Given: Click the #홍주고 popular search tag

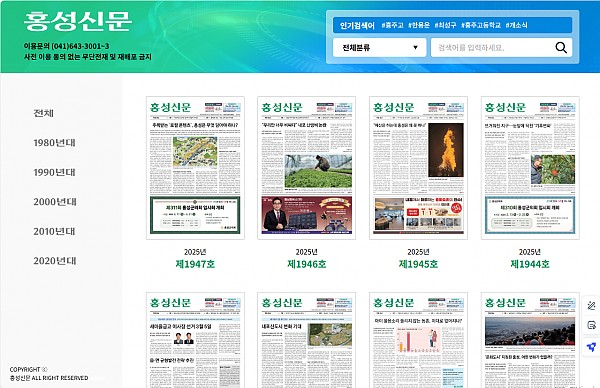Looking at the screenshot, I should point(392,25).
